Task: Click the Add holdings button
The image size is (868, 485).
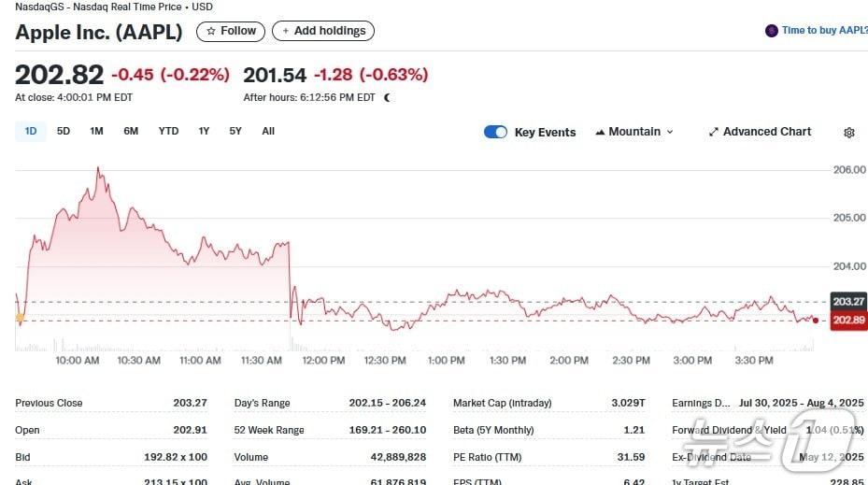Action: (323, 32)
